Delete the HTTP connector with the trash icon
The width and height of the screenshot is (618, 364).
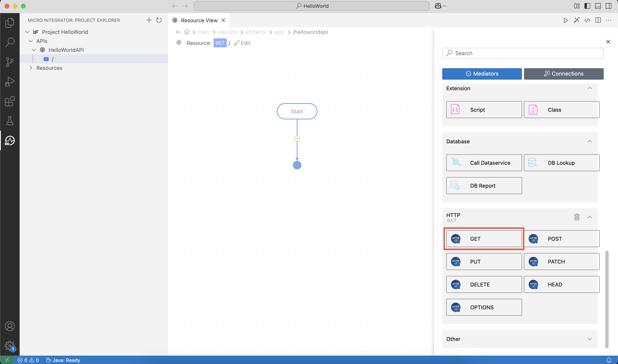[x=577, y=217]
